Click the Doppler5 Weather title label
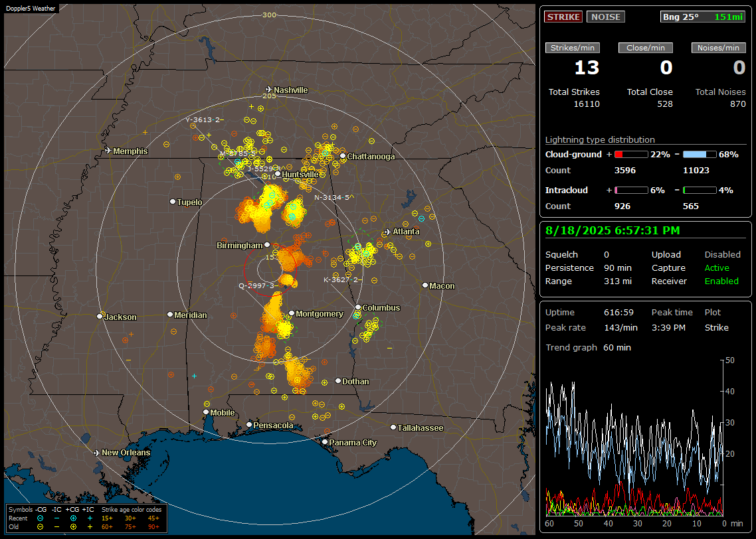The height and width of the screenshot is (539, 756). (31, 9)
